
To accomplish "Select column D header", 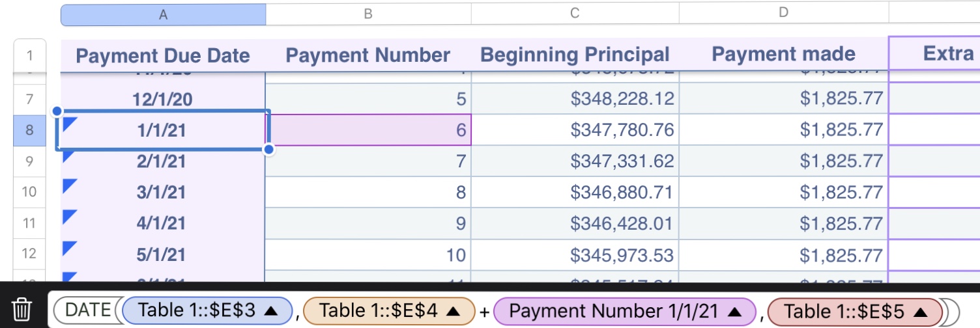I will (x=783, y=14).
